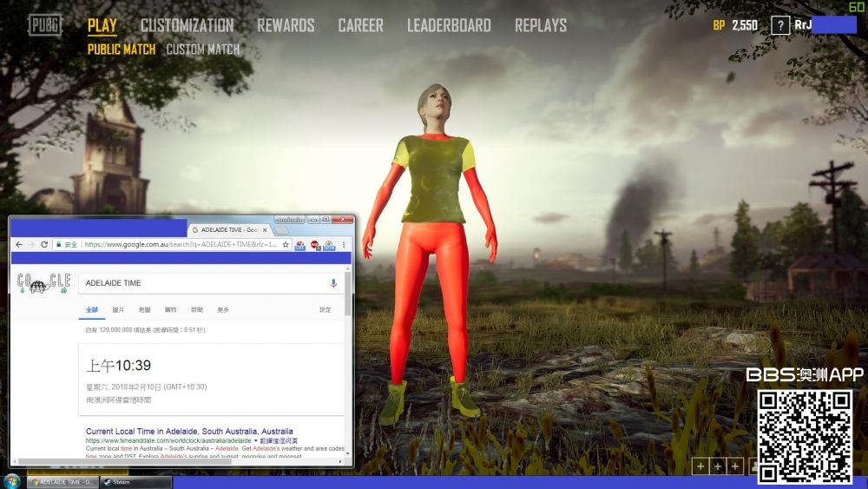The width and height of the screenshot is (868, 489).
Task: Open the 設定 settings dropdown
Action: (x=325, y=309)
